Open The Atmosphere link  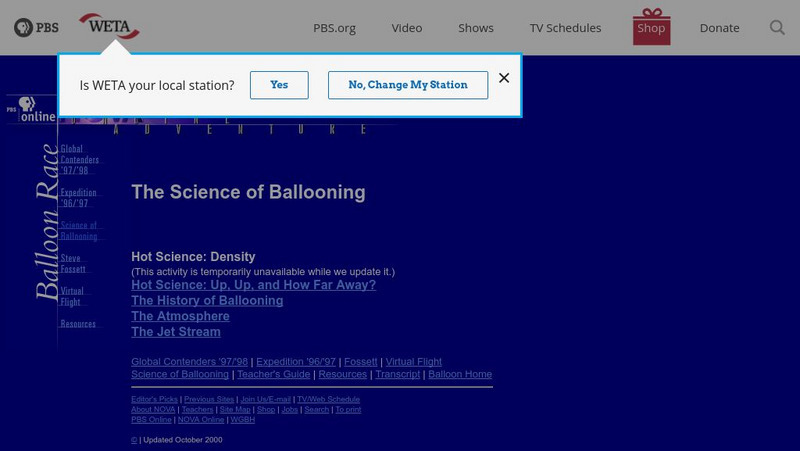tap(180, 316)
